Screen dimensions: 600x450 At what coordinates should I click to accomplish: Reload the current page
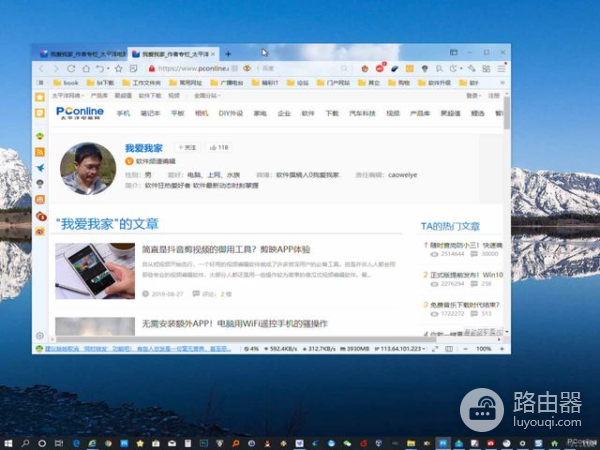(x=71, y=68)
